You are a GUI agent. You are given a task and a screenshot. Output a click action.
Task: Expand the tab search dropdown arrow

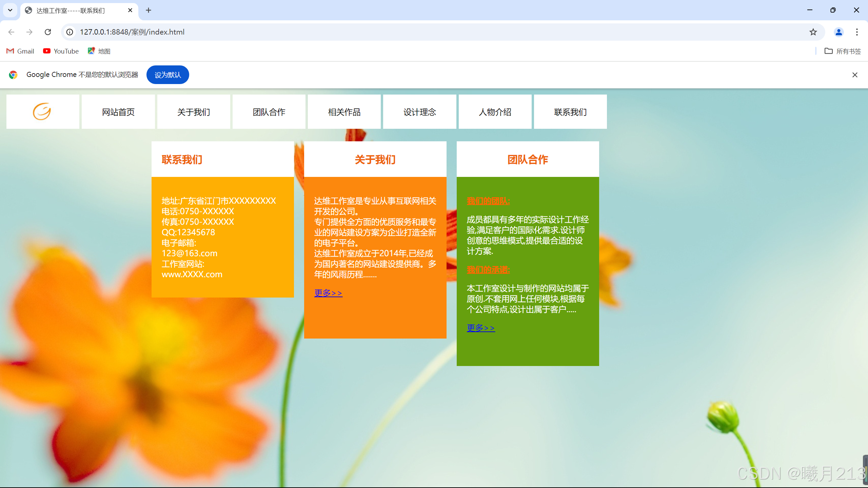click(10, 10)
